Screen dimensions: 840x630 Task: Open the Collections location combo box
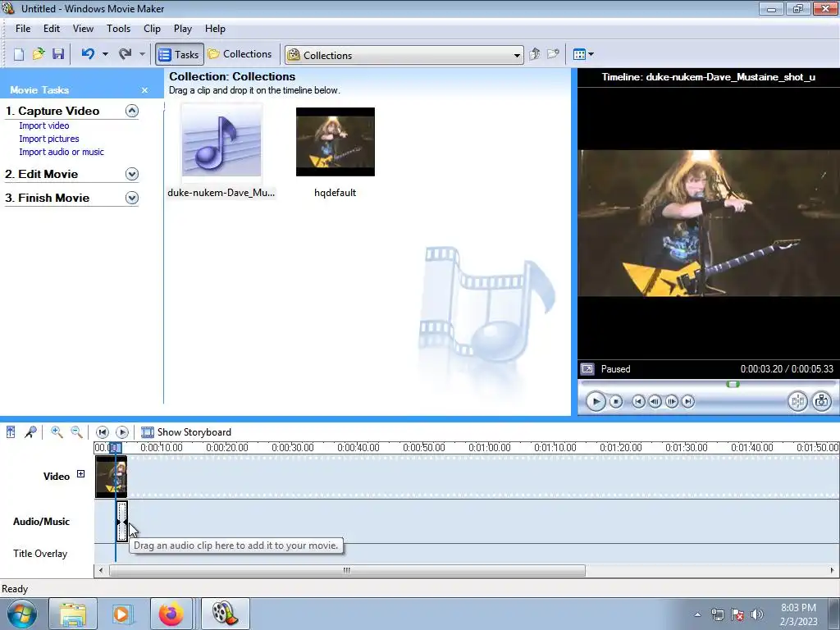tap(404, 55)
